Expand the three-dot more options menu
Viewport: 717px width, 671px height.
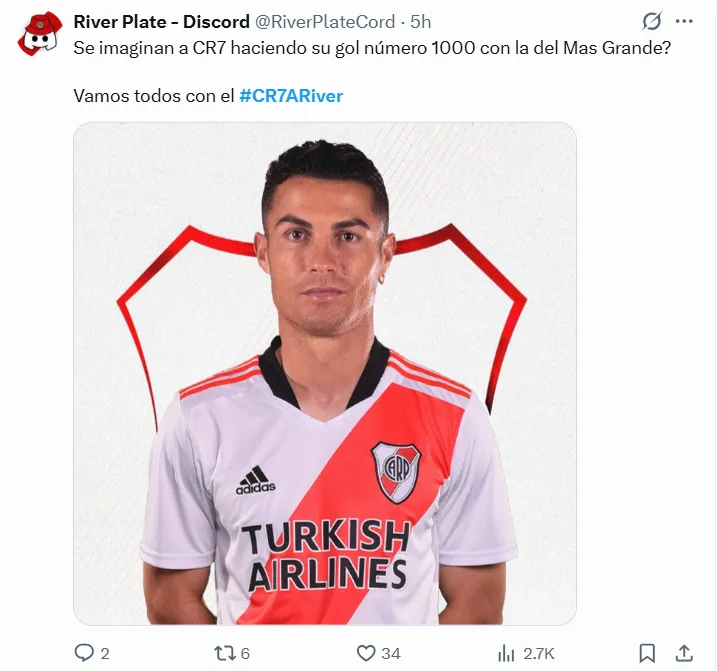click(x=684, y=21)
